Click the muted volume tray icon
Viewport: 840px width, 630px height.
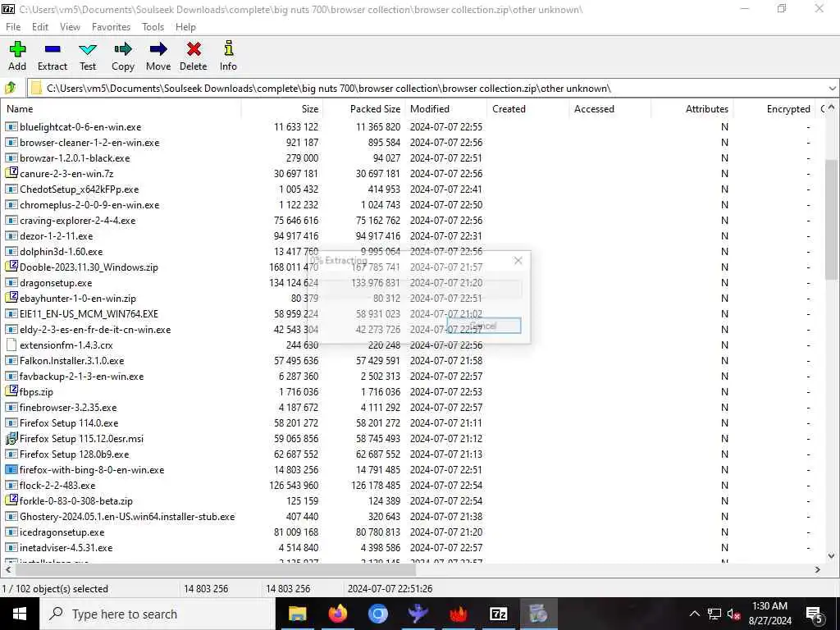(x=733, y=614)
